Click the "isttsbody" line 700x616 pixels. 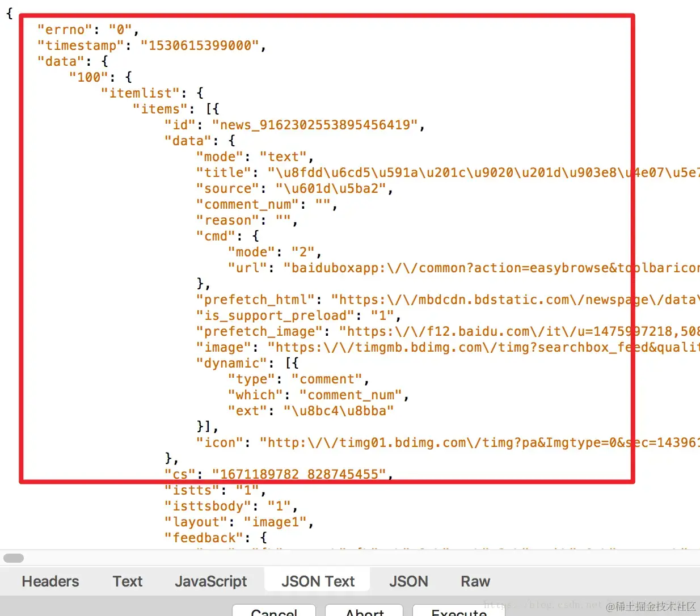click(x=231, y=506)
